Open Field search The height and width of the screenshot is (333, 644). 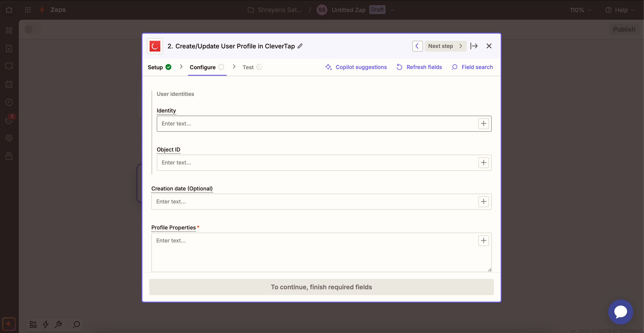click(472, 67)
